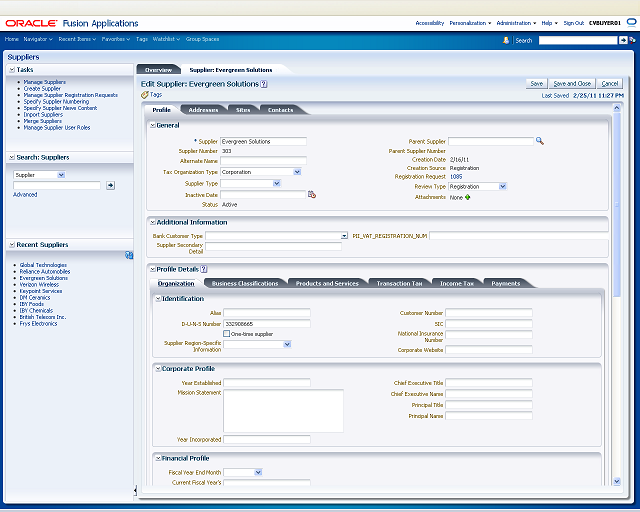Collapse the Search: Suppliers panel
Viewport: 640px width, 512px height.
[12, 158]
